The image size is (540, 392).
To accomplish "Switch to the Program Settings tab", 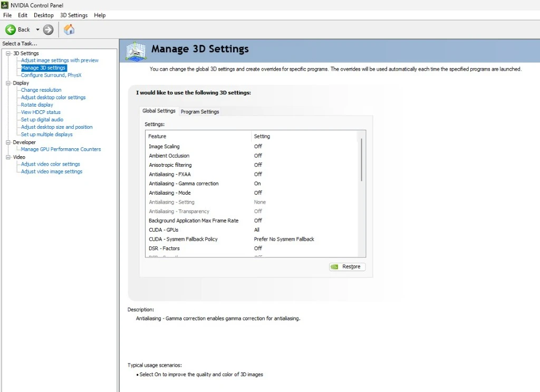I will [x=200, y=112].
